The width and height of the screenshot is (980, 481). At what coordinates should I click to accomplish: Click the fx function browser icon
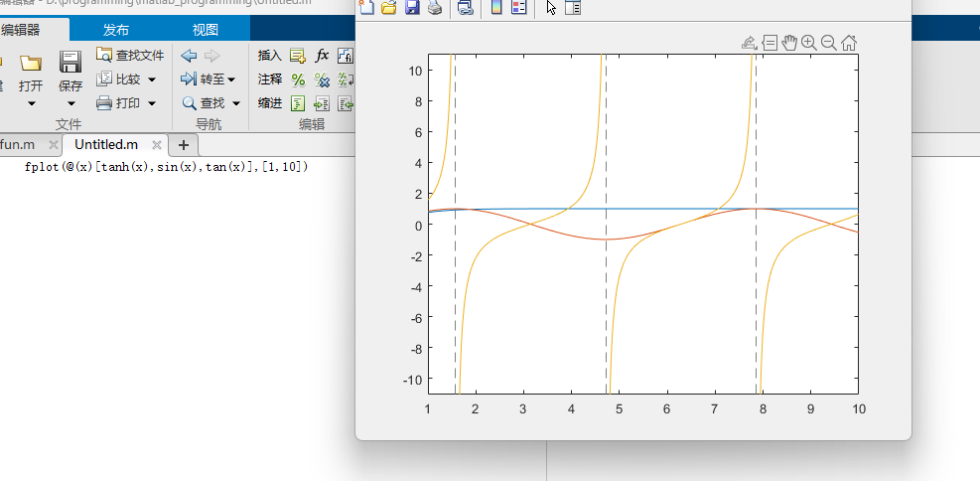coord(322,56)
